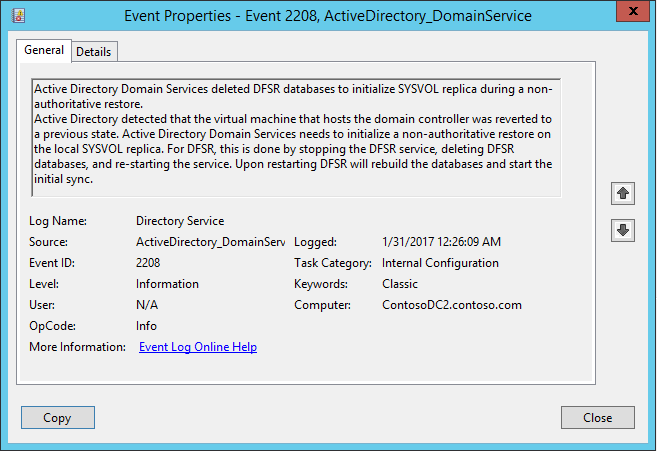Click the Log Name value Directory Service
The height and width of the screenshot is (451, 657).
pyautogui.click(x=180, y=221)
